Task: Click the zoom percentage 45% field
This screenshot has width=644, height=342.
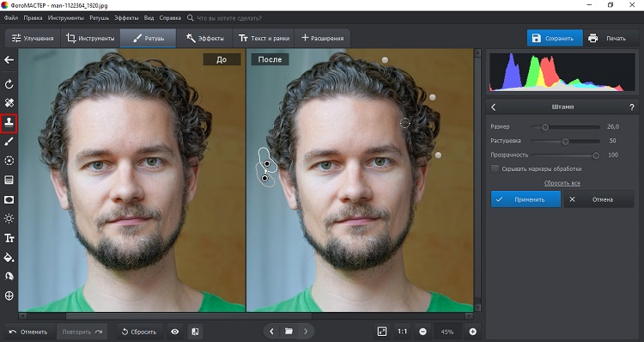Action: pos(447,332)
